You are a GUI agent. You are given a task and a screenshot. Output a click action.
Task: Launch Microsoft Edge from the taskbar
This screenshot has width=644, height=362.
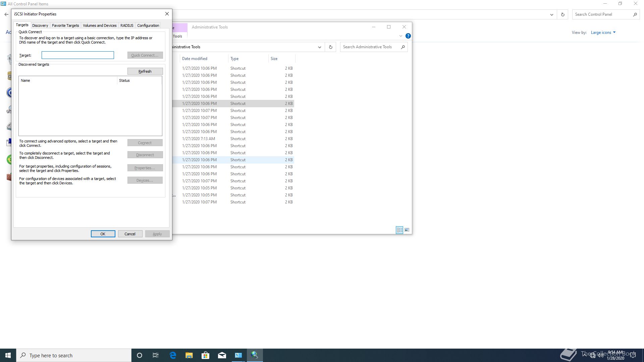point(173,355)
